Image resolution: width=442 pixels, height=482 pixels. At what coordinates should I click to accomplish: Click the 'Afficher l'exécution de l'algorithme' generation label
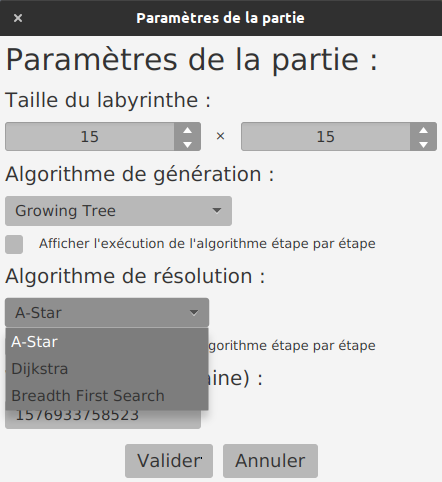point(207,244)
